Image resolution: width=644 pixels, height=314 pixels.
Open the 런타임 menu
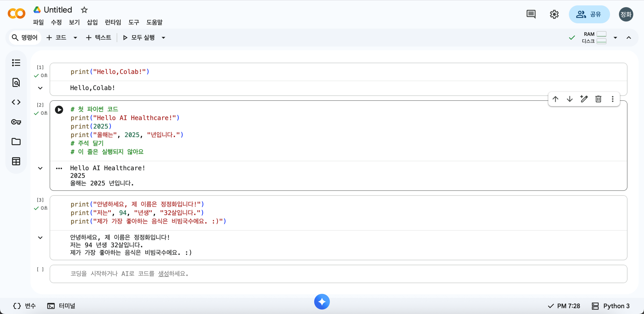tap(113, 23)
